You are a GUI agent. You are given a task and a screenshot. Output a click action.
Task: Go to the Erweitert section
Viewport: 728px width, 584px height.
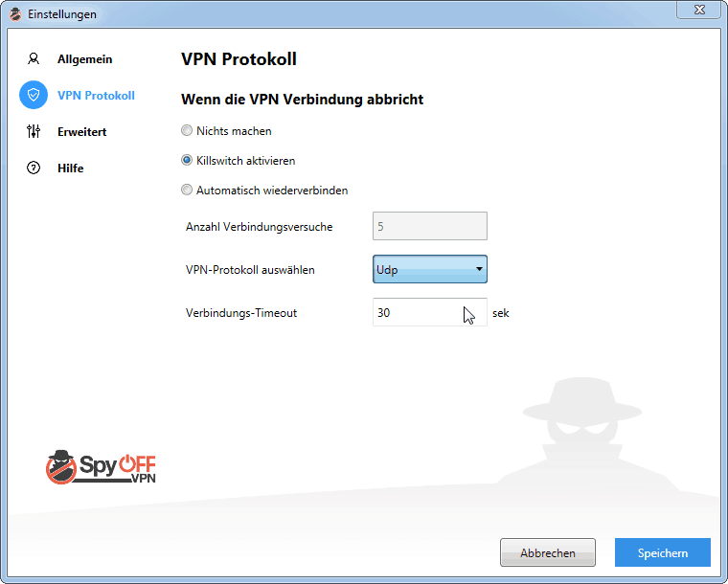(x=81, y=132)
